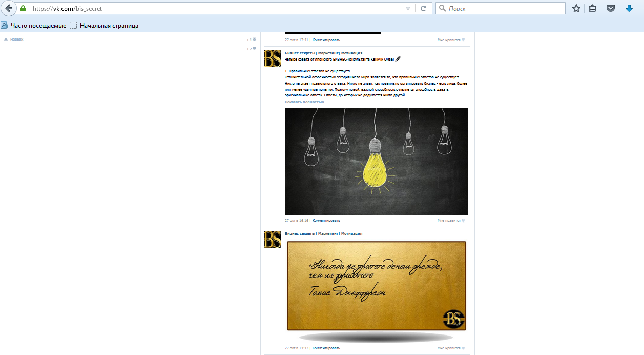Open the 'Часто посещаемые' bookmarks folder
644x355 pixels.
point(34,25)
